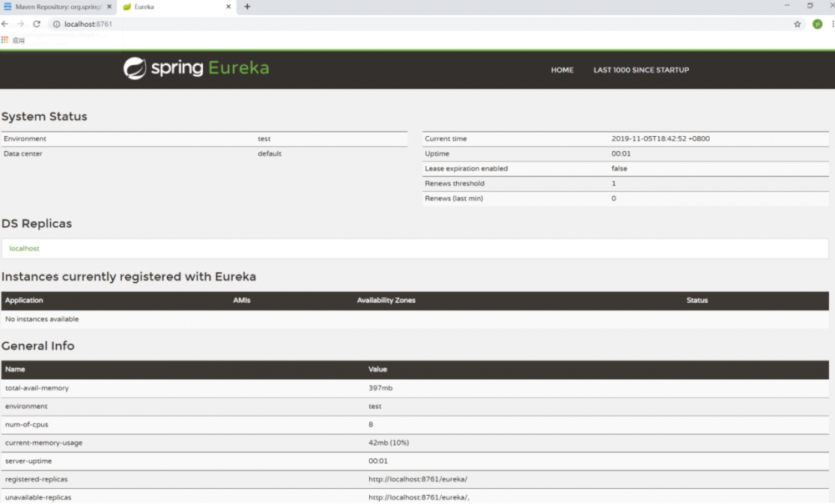Click the browser back arrow
835x504 pixels.
5,24
